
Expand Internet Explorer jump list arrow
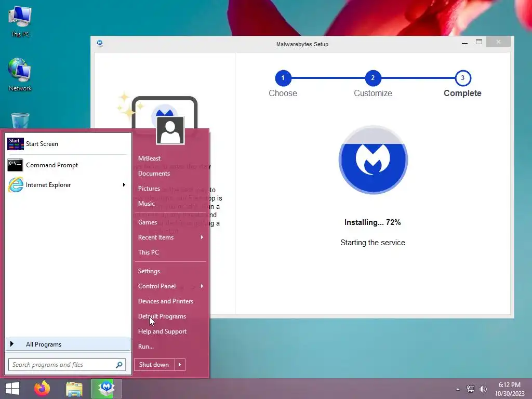point(124,185)
